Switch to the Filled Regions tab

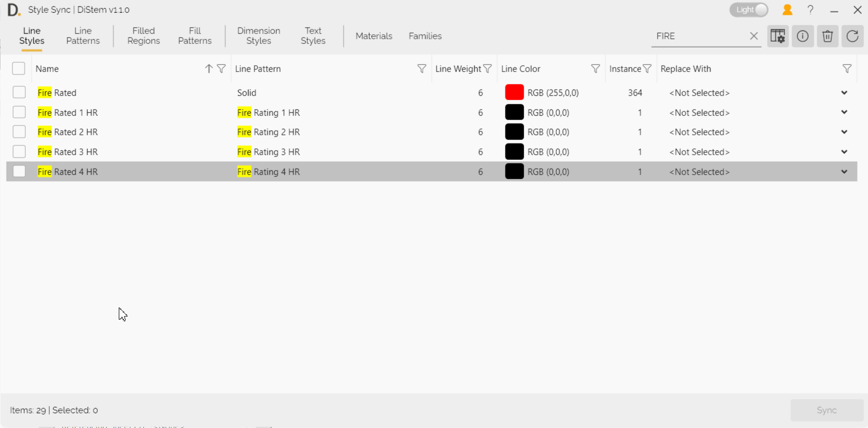coord(143,36)
